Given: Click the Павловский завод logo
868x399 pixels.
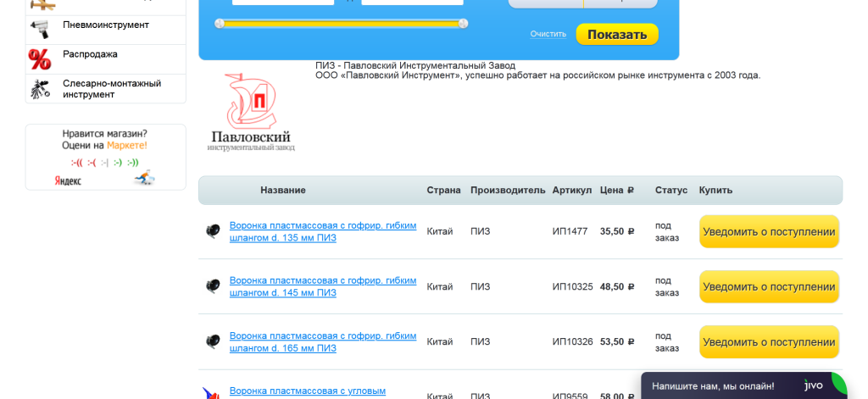Looking at the screenshot, I should pyautogui.click(x=251, y=112).
